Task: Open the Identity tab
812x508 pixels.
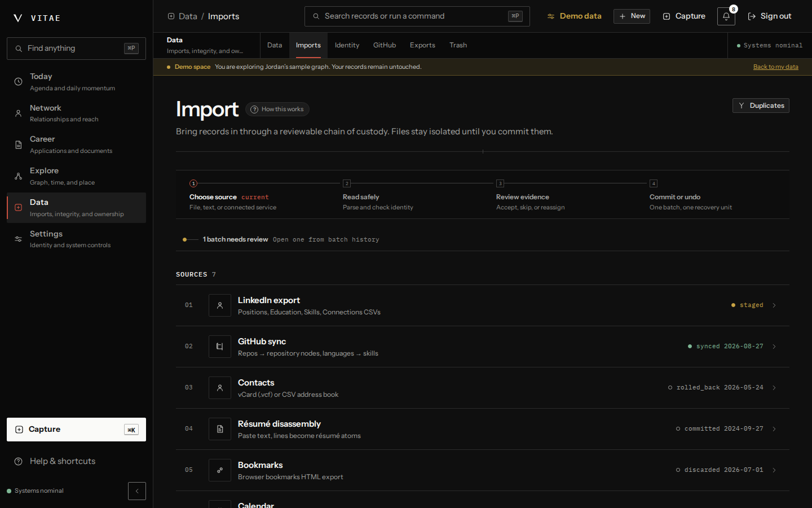Action: [347, 45]
